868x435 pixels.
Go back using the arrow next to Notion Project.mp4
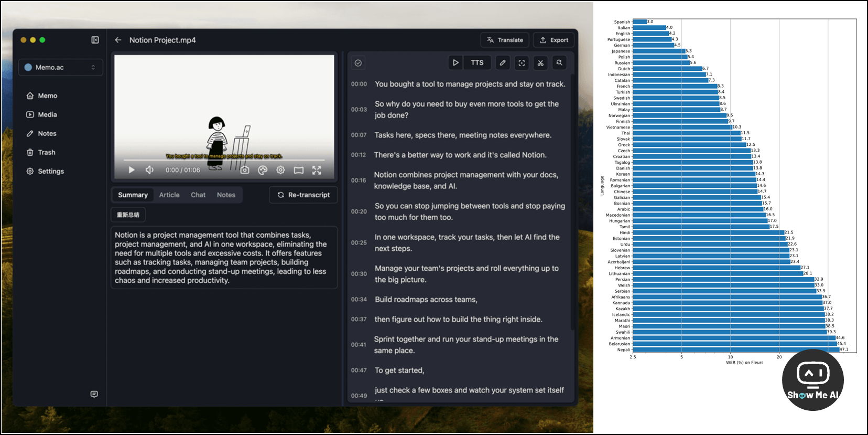118,40
